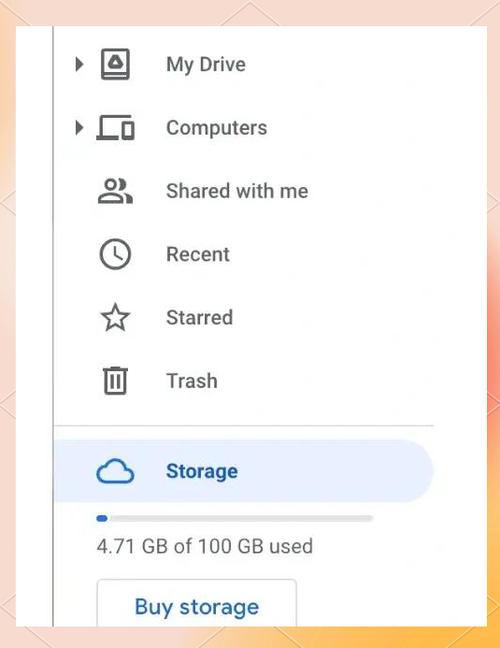
Task: Select the Storage menu item
Action: pyautogui.click(x=244, y=471)
